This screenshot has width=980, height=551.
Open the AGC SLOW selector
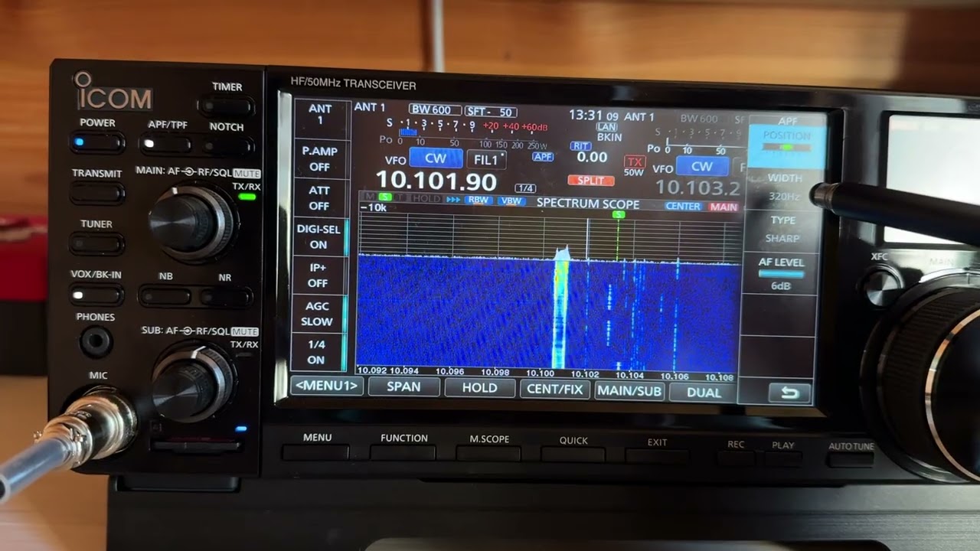tap(318, 313)
